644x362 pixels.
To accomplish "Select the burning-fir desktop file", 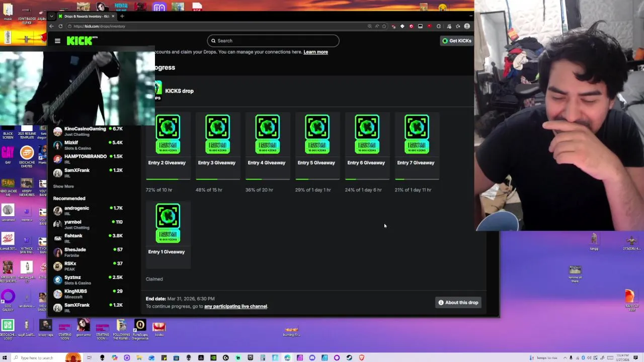I will [291, 331].
